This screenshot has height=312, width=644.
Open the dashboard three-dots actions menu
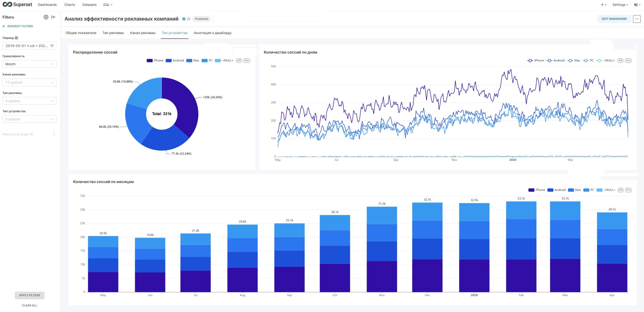(x=637, y=19)
